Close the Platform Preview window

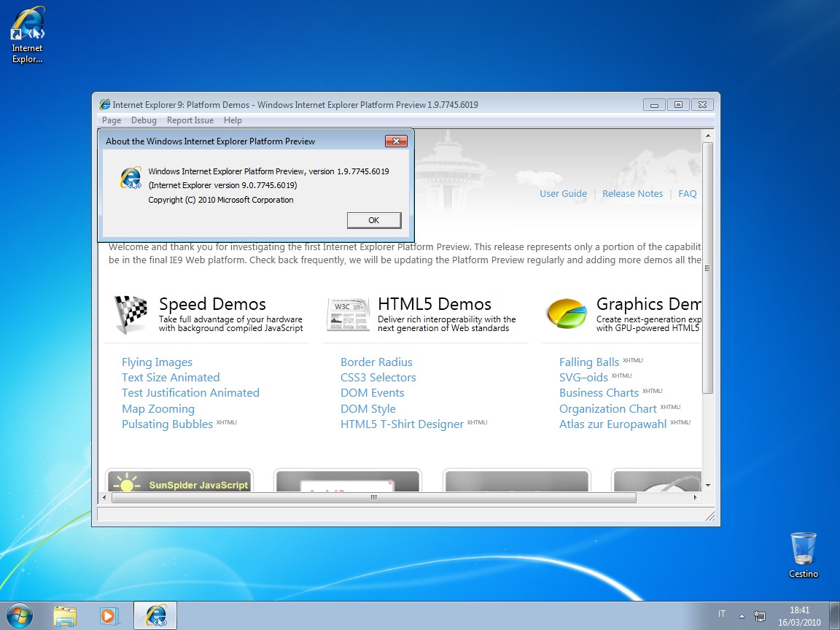702,105
